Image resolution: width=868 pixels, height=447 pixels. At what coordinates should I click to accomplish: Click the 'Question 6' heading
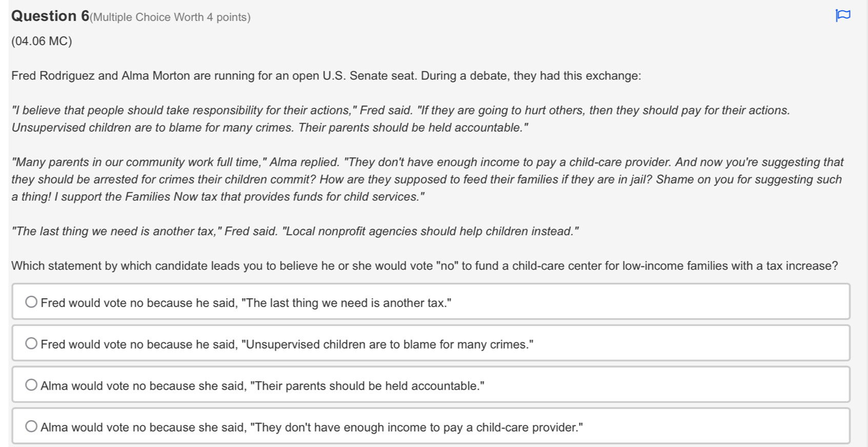(50, 16)
